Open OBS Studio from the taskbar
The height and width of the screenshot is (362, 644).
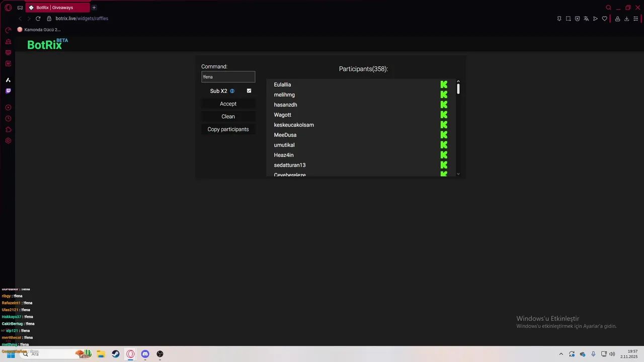pyautogui.click(x=160, y=354)
